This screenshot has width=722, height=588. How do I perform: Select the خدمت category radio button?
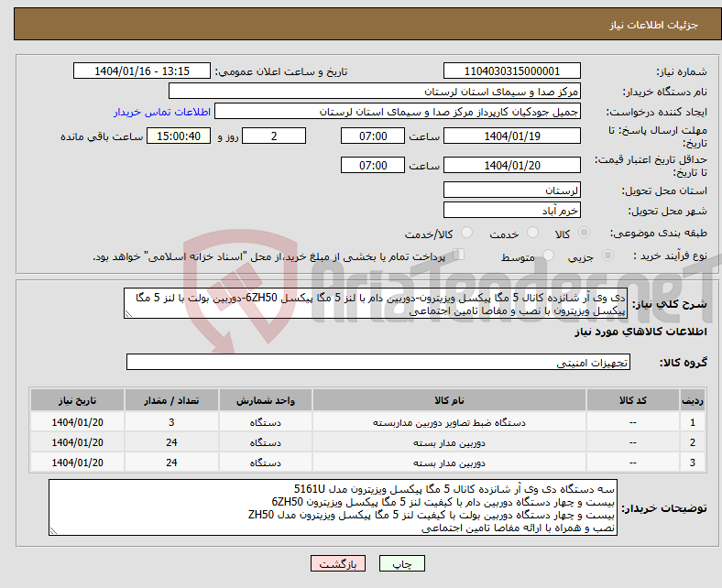532,233
